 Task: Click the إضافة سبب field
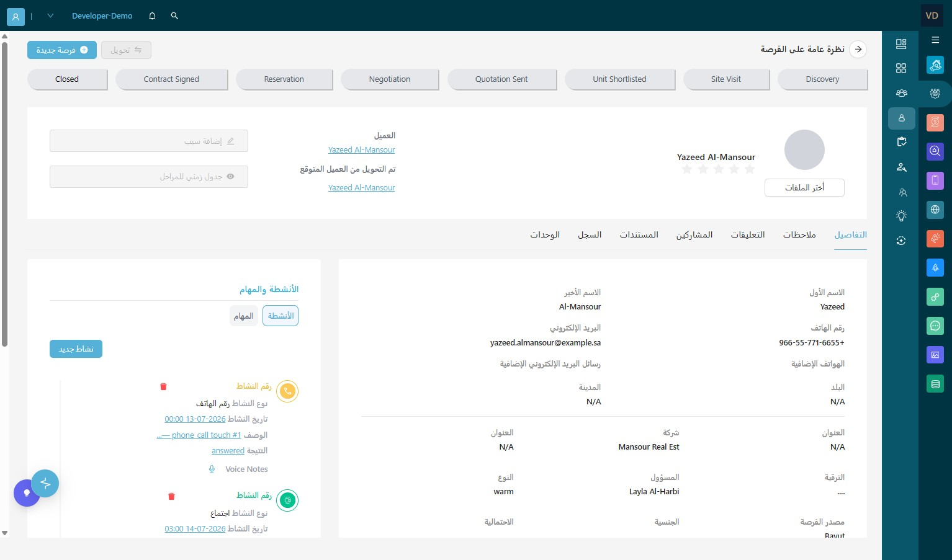click(x=149, y=141)
